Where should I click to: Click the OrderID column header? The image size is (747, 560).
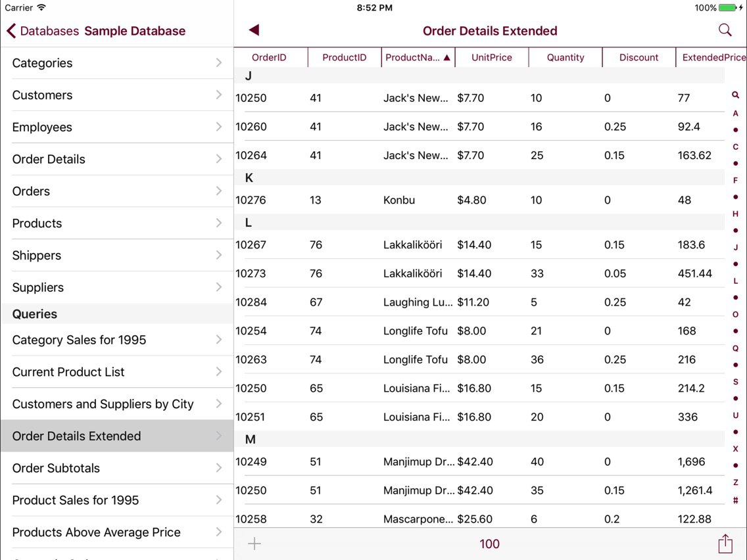(270, 58)
